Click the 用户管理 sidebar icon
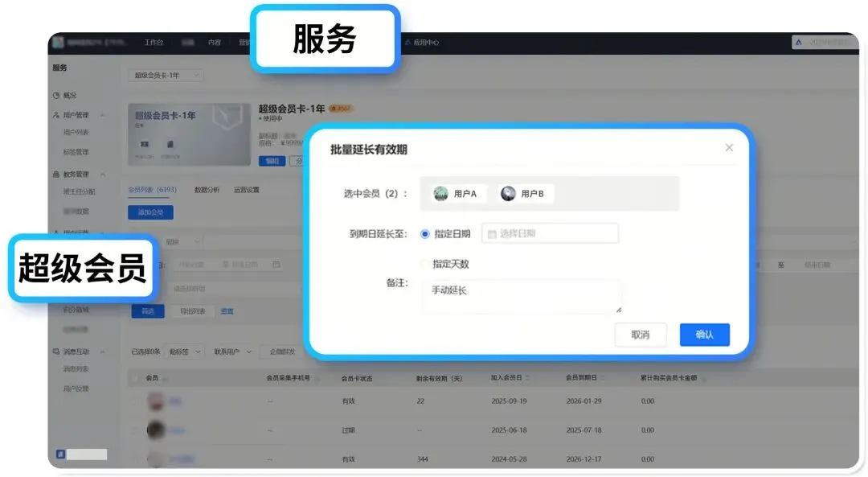This screenshot has height=477, width=868. tap(56, 115)
